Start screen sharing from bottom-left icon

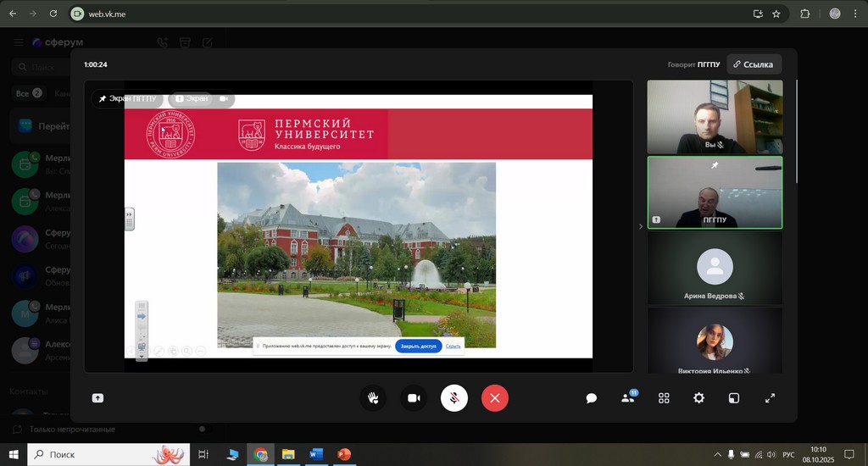tap(98, 398)
